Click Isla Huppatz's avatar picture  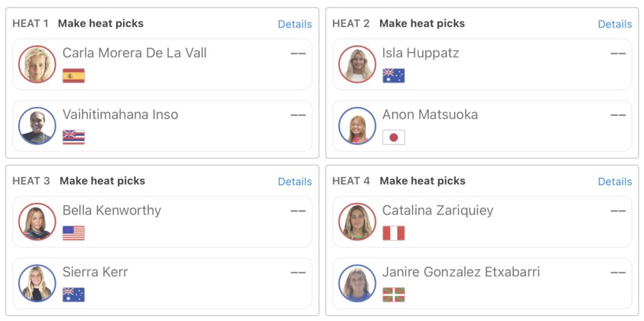357,64
